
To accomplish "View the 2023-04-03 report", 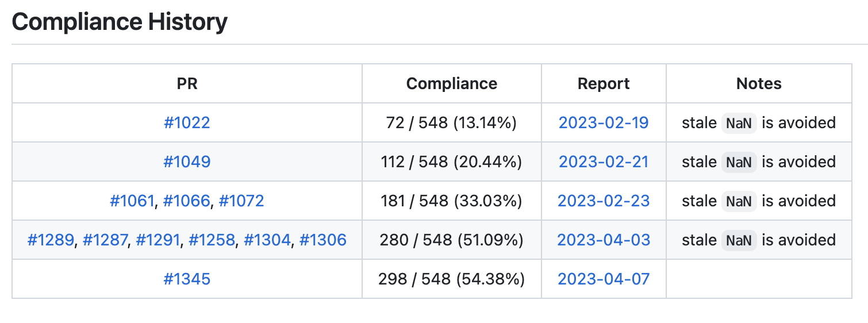I will (604, 240).
